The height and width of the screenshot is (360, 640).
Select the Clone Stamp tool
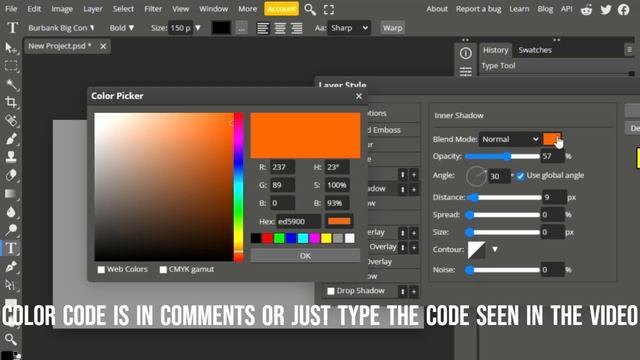click(11, 157)
